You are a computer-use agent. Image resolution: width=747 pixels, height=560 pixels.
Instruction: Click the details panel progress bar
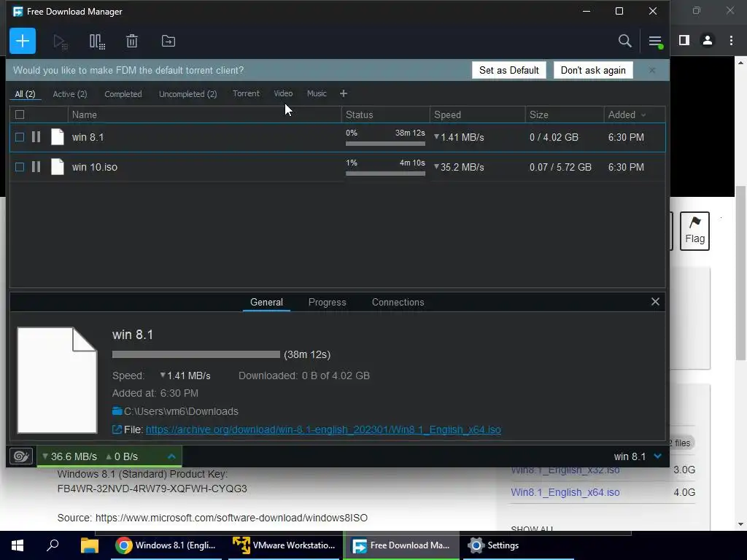[x=196, y=354]
